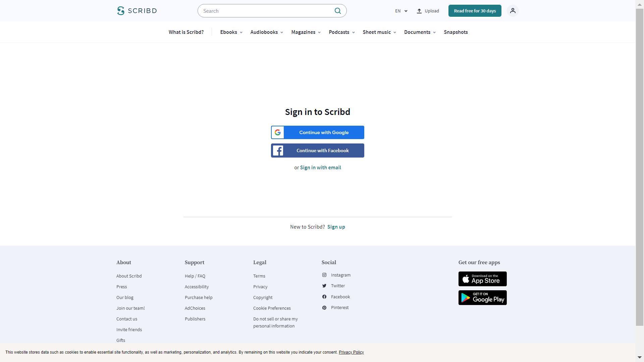Choose Sign in with email
Image resolution: width=644 pixels, height=362 pixels.
(320, 168)
